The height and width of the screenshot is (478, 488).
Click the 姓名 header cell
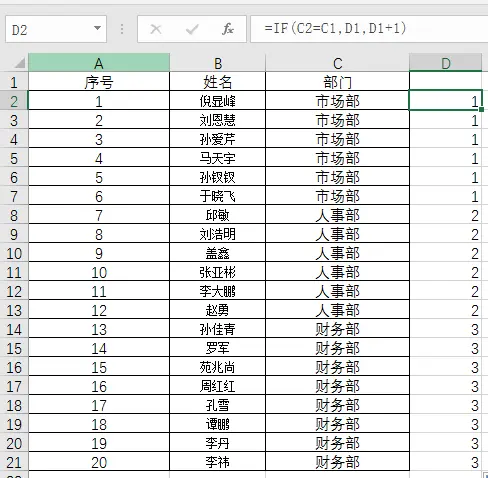point(217,82)
